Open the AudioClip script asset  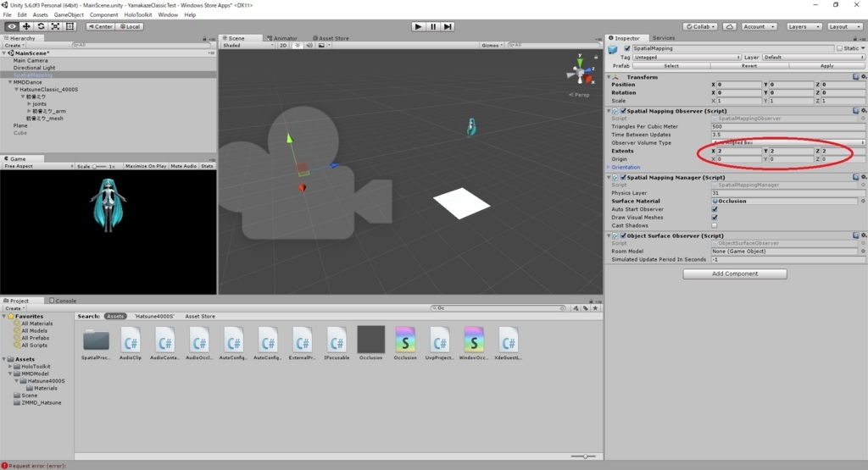click(131, 344)
